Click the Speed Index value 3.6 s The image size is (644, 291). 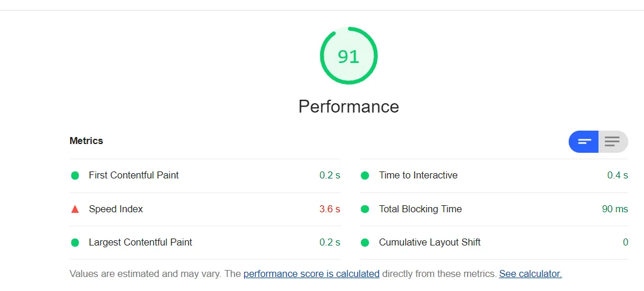pos(329,209)
